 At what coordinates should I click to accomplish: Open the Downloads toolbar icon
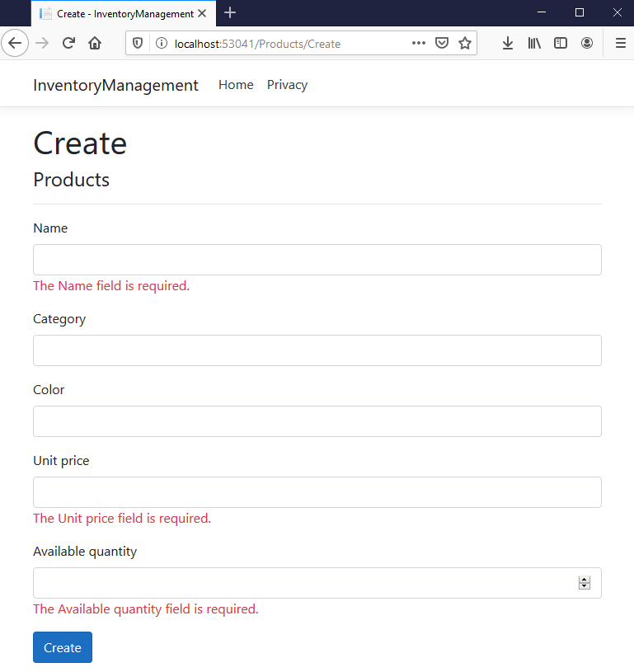(x=508, y=43)
